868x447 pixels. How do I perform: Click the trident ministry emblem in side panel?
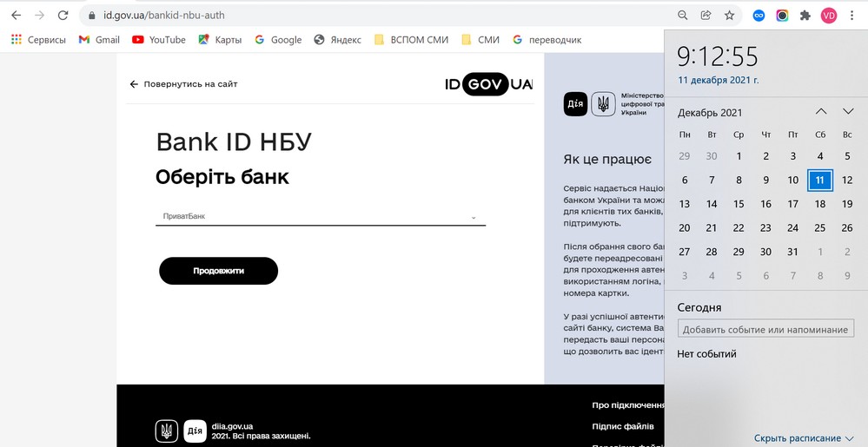click(603, 104)
